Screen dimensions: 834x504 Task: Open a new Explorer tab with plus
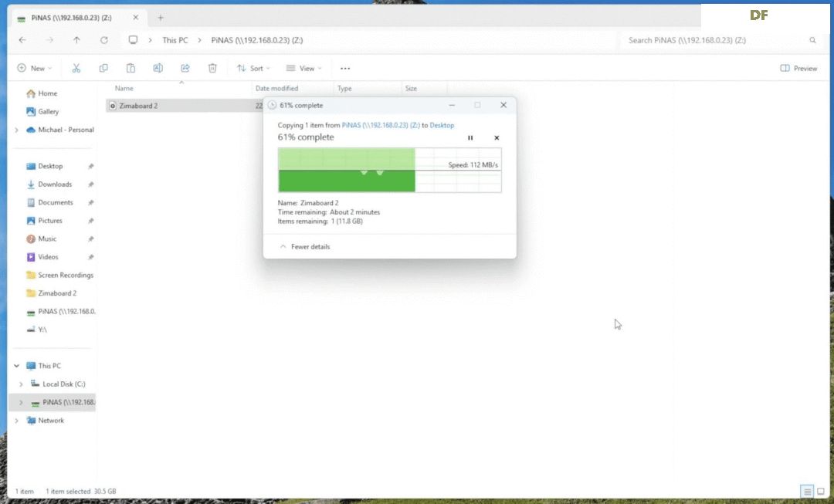[x=161, y=18]
